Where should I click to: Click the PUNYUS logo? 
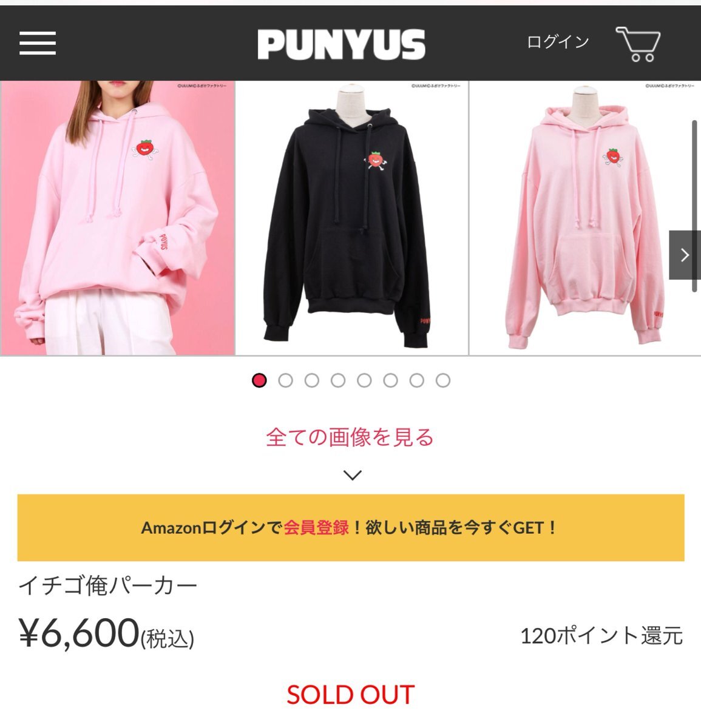[x=341, y=45]
